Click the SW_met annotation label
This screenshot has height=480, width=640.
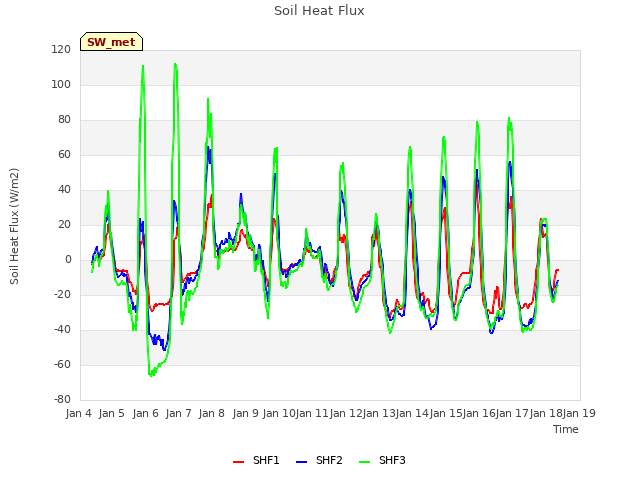(111, 42)
